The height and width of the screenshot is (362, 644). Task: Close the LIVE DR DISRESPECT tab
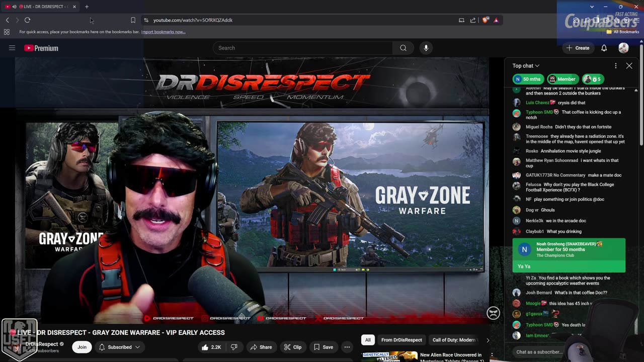[74, 7]
